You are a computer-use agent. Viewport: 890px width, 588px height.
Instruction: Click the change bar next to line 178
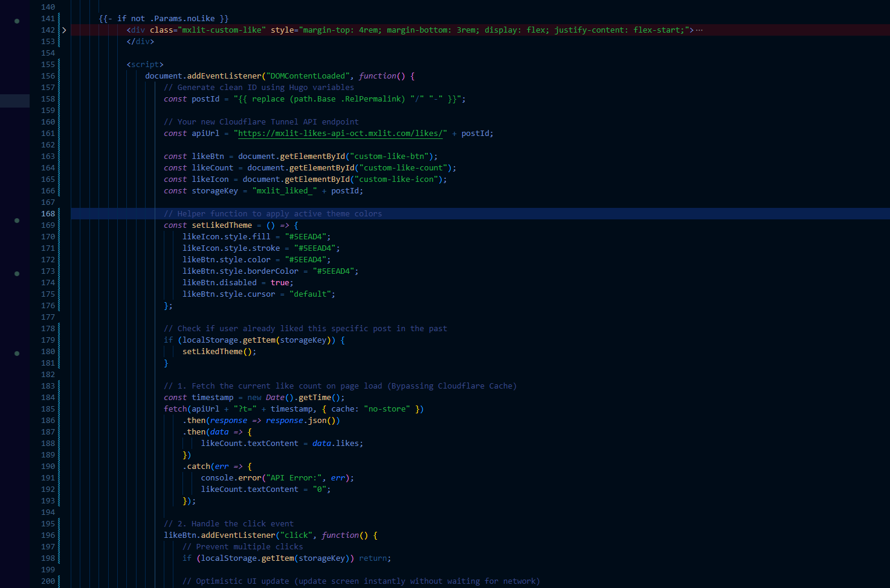point(59,329)
